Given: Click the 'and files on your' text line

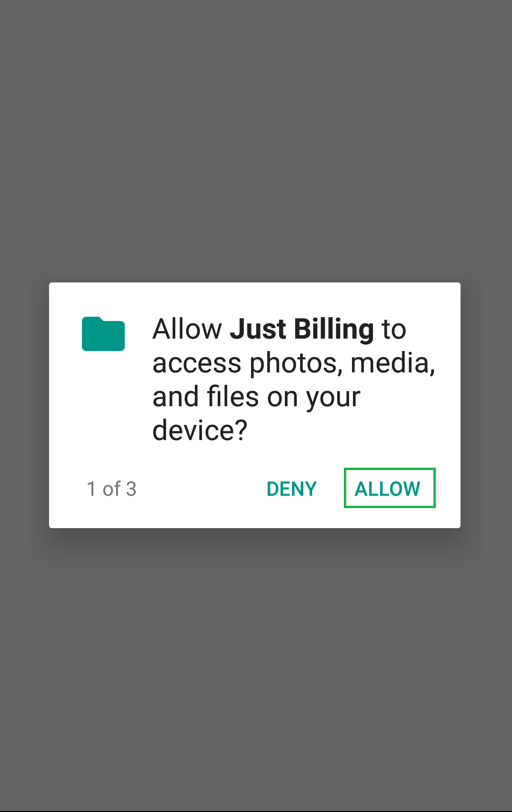Looking at the screenshot, I should coord(256,397).
